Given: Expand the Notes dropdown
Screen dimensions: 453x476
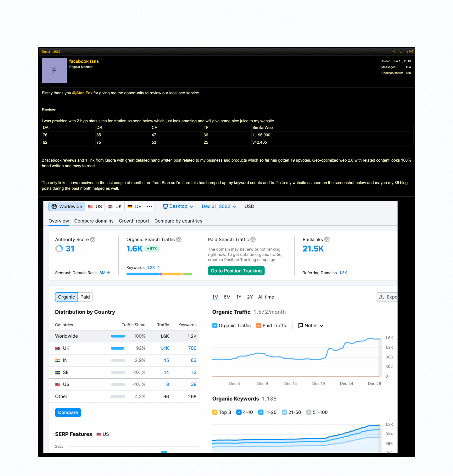Looking at the screenshot, I should pos(311,325).
